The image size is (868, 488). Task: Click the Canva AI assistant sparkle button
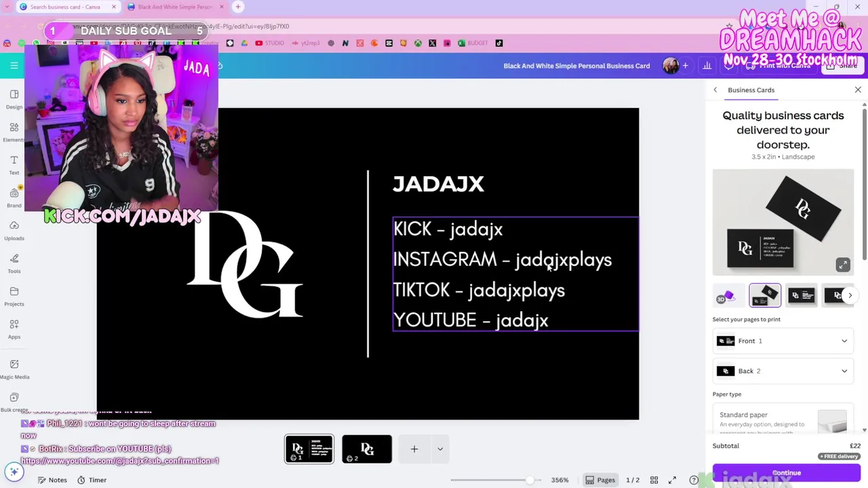pyautogui.click(x=14, y=472)
